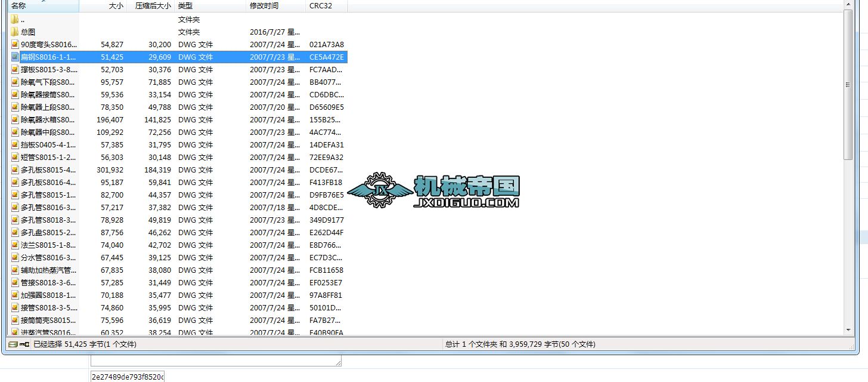Click the 多孔管S8018-3 file icon
The image size is (868, 382).
[15, 220]
